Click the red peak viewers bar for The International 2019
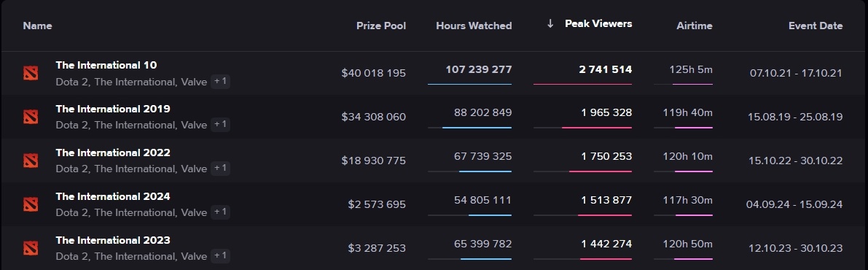 (597, 128)
